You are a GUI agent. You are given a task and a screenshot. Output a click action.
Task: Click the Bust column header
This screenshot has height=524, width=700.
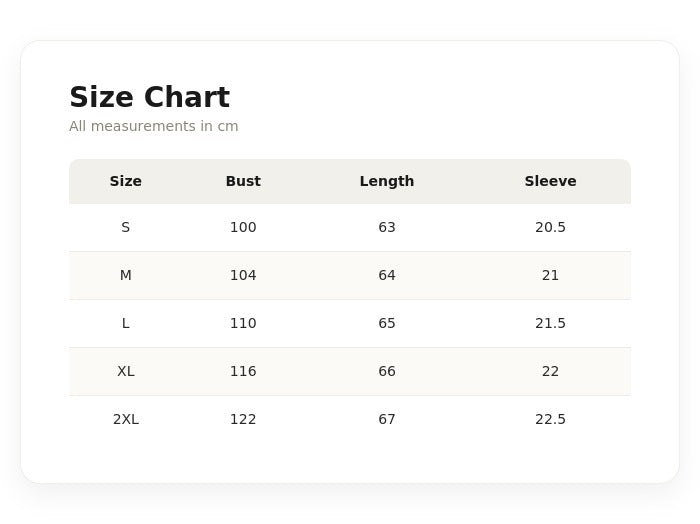(x=243, y=181)
